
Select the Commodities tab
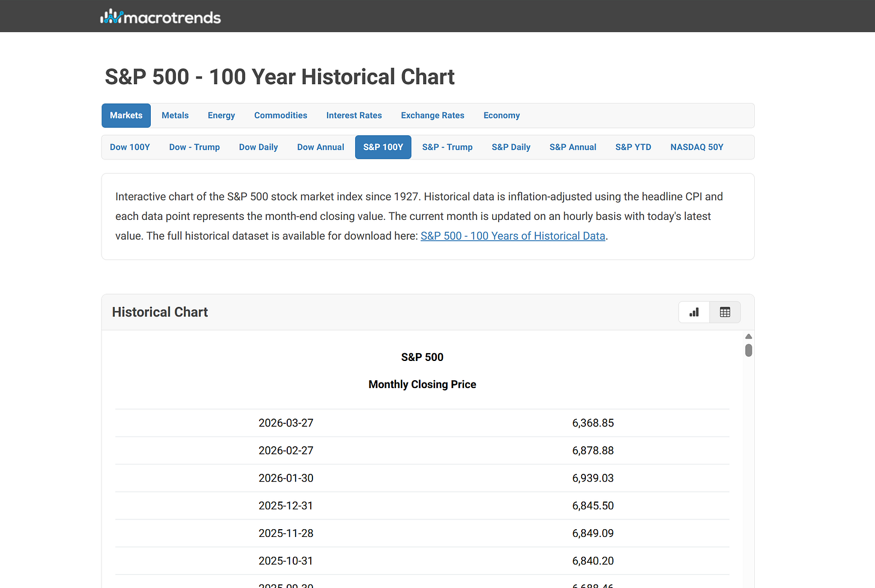pyautogui.click(x=281, y=115)
